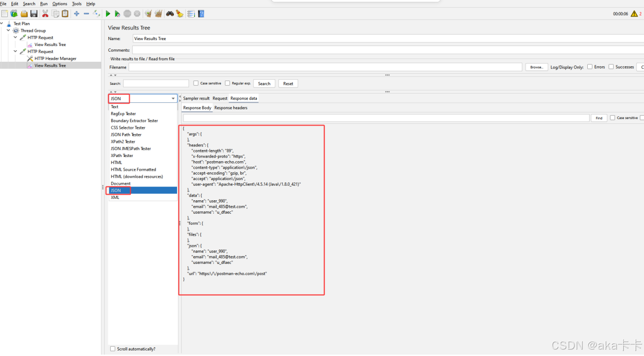This screenshot has width=644, height=356.
Task: Toggle the Errors checkbox
Action: (590, 67)
